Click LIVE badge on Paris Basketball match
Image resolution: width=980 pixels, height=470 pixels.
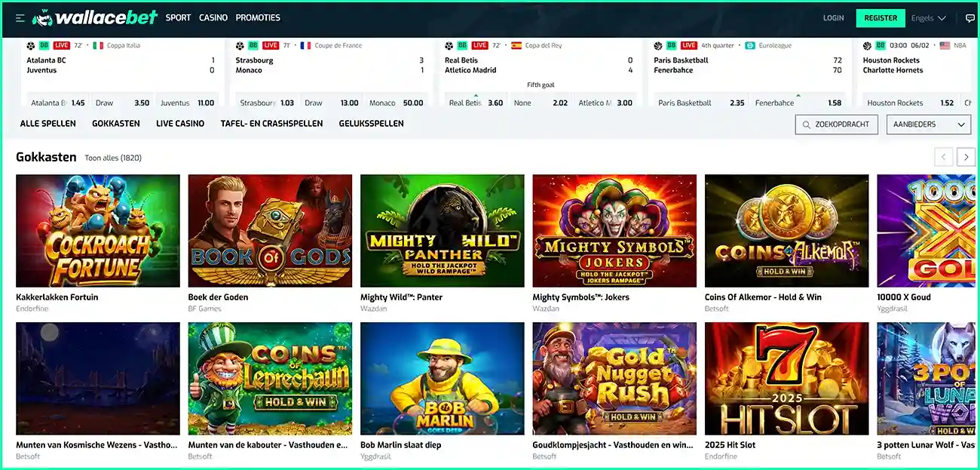pyautogui.click(x=689, y=45)
